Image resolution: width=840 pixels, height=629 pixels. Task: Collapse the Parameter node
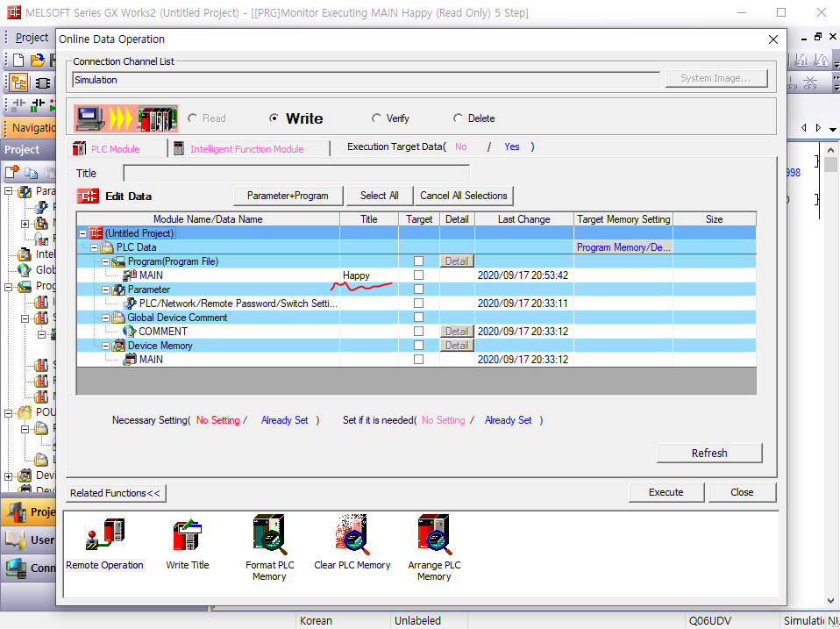pyautogui.click(x=105, y=289)
